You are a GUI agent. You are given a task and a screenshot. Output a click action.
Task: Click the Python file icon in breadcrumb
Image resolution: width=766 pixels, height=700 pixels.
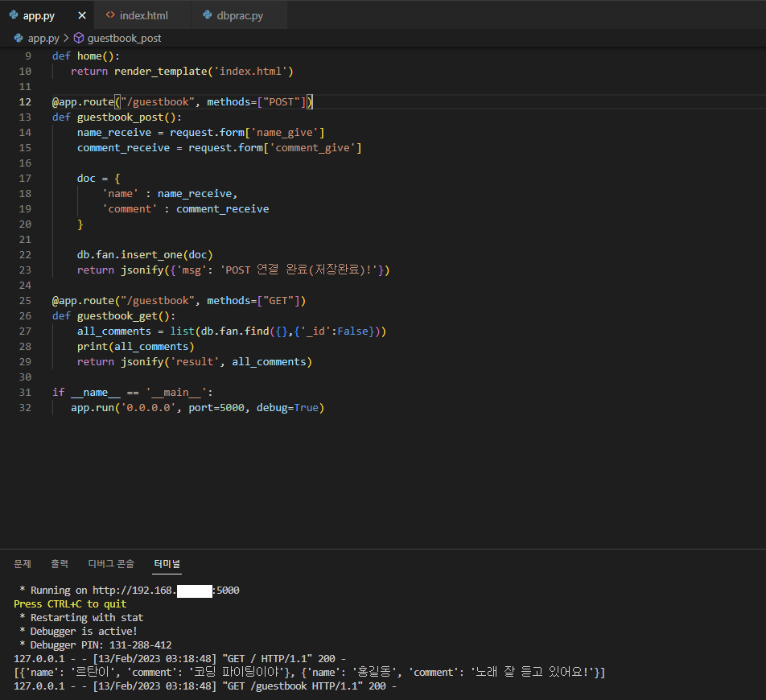click(x=19, y=38)
